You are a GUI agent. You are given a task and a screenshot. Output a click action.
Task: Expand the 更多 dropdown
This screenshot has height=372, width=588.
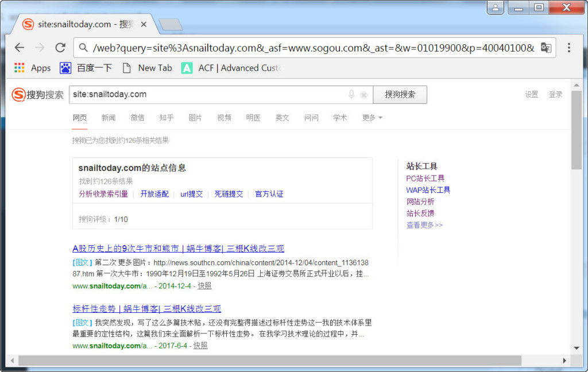click(x=372, y=118)
